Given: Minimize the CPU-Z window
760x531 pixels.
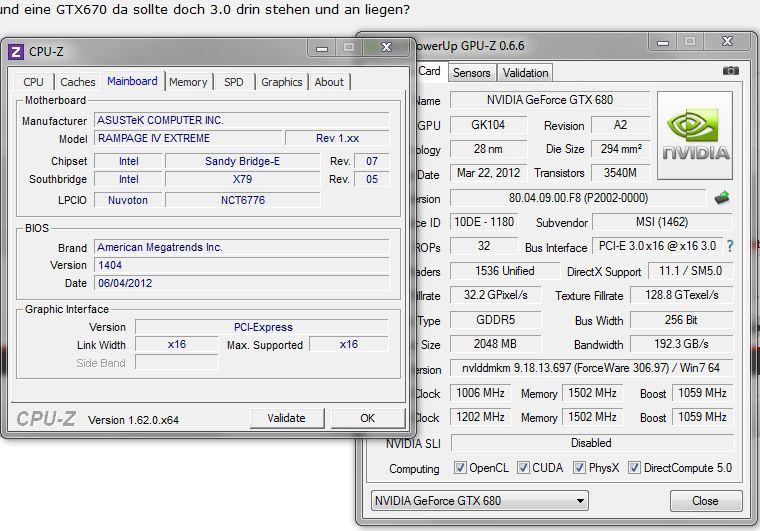Looking at the screenshot, I should (x=322, y=47).
